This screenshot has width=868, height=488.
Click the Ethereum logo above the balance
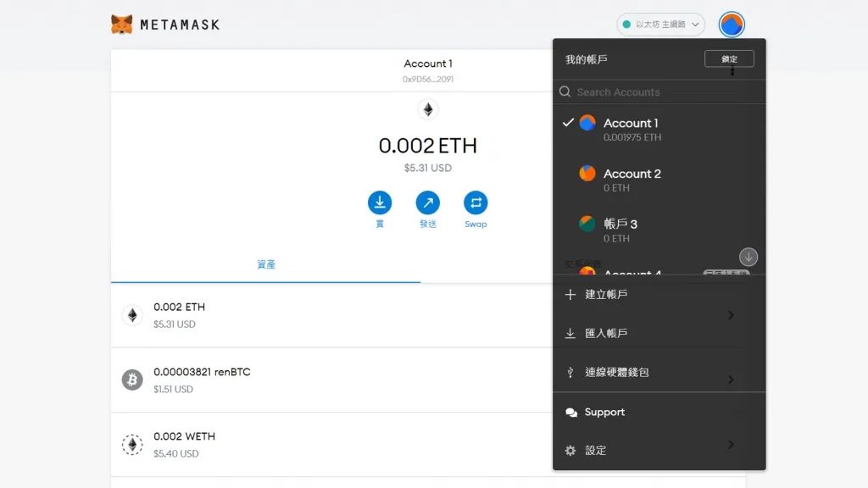(x=428, y=109)
